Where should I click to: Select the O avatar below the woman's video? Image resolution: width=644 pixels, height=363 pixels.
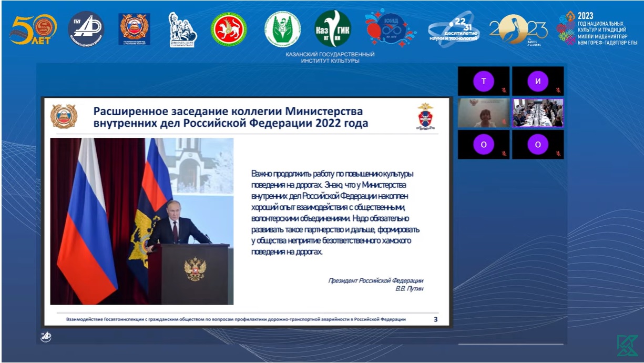click(484, 145)
